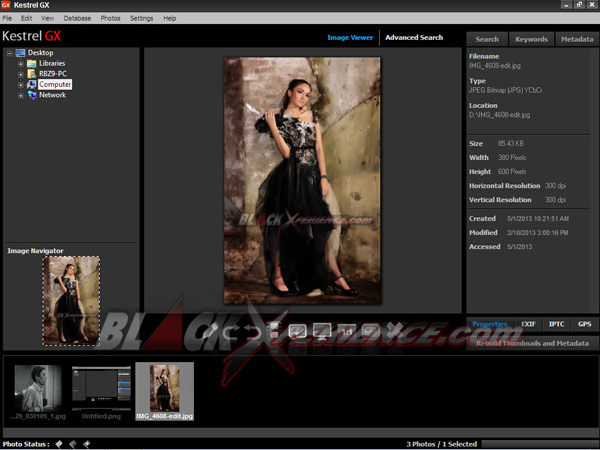Click the Kestrel GX title bar app icon
The height and width of the screenshot is (450, 600).
coord(6,5)
